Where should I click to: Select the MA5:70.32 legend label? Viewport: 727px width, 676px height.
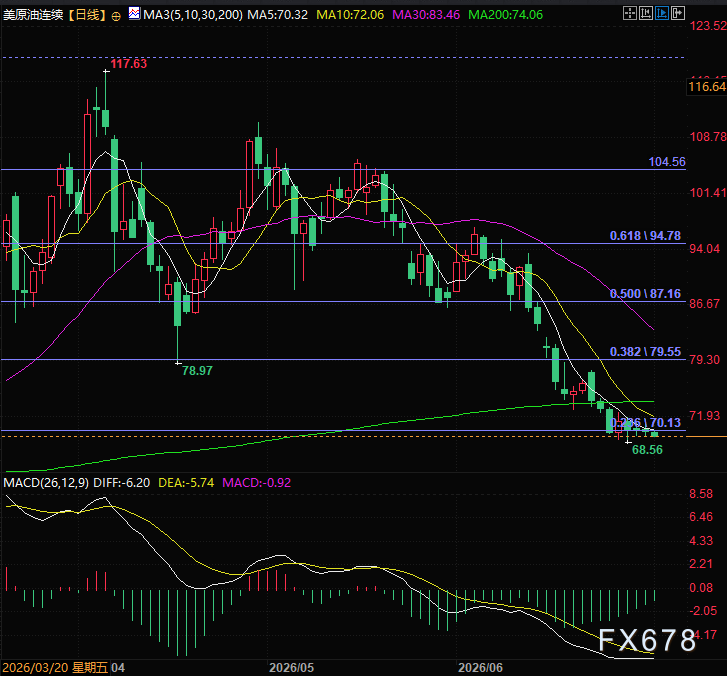click(277, 15)
